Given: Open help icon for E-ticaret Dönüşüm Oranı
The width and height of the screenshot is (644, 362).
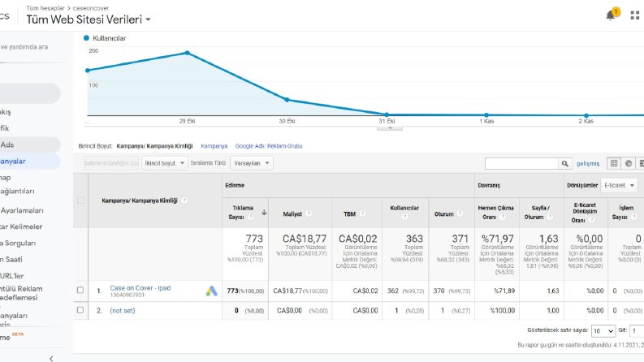Looking at the screenshot, I should [x=592, y=220].
